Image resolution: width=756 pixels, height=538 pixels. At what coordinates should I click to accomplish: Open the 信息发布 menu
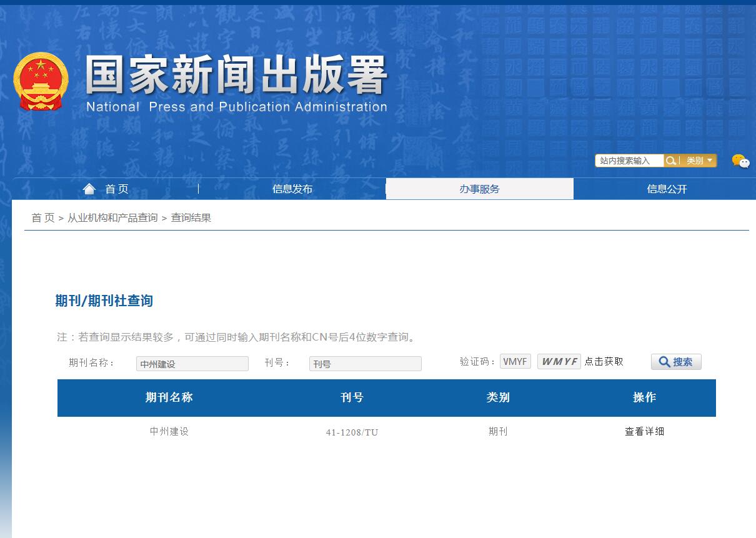point(292,188)
